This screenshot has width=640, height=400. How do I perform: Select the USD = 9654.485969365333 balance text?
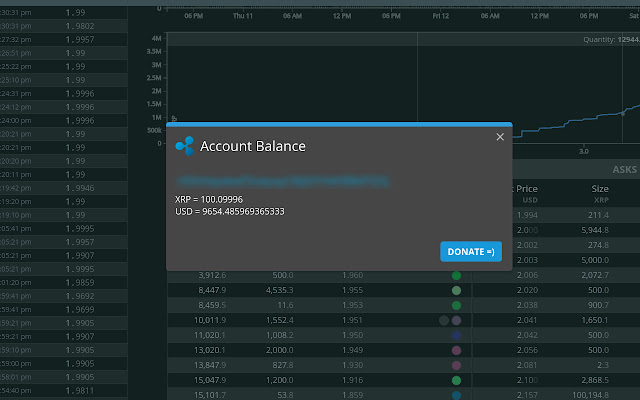point(230,211)
